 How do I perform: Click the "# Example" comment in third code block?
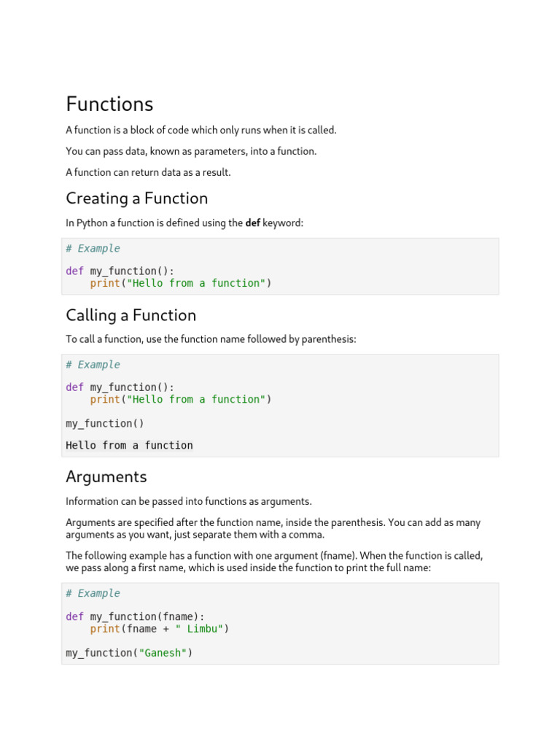pos(93,594)
